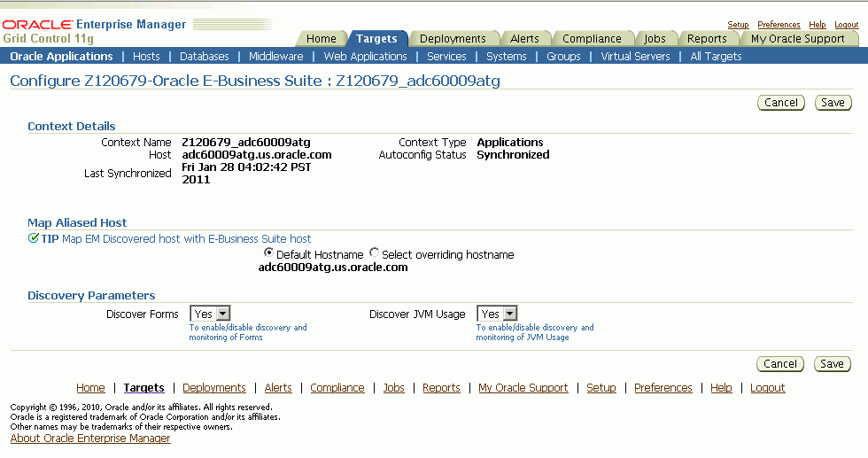
Task: Click the Applications context type value
Action: coord(510,143)
